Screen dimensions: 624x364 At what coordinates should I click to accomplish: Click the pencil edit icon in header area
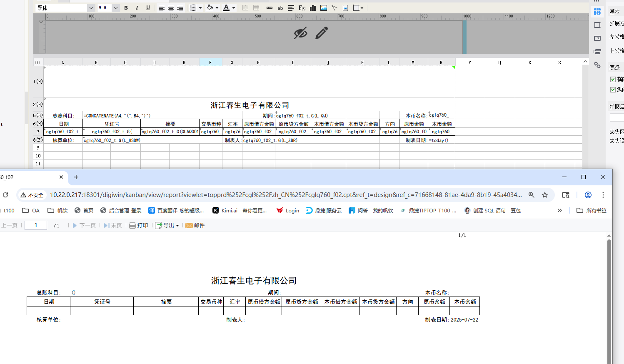click(x=322, y=33)
